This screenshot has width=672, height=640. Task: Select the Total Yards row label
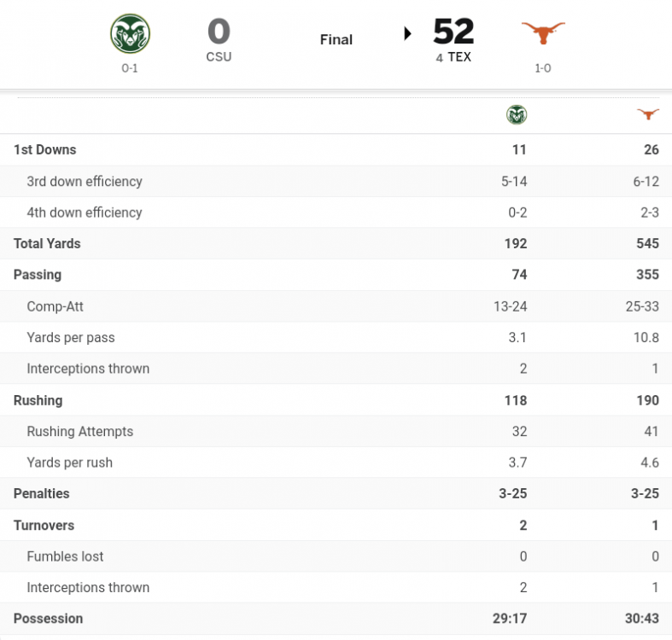pyautogui.click(x=47, y=243)
